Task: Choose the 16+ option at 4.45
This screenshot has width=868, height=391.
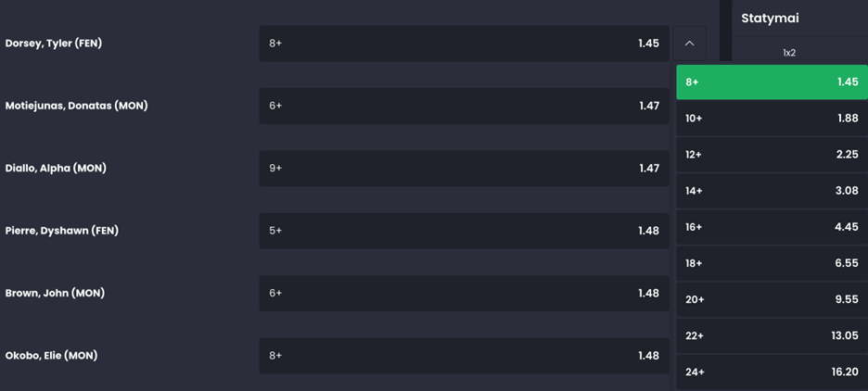Action: click(x=772, y=227)
